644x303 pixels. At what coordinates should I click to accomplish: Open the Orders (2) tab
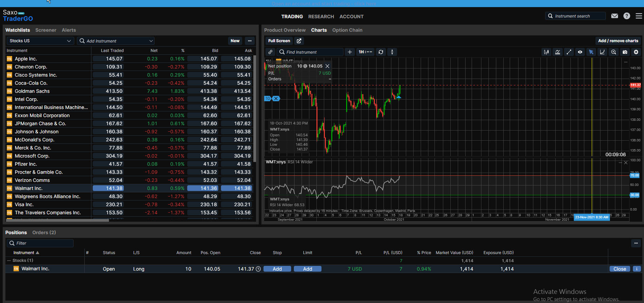coord(44,232)
